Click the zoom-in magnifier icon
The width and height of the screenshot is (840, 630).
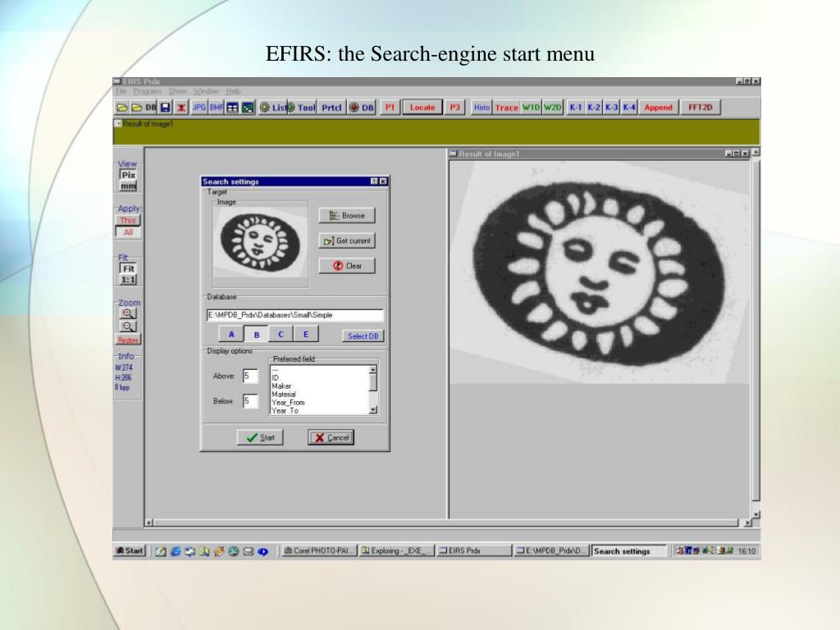pyautogui.click(x=127, y=313)
